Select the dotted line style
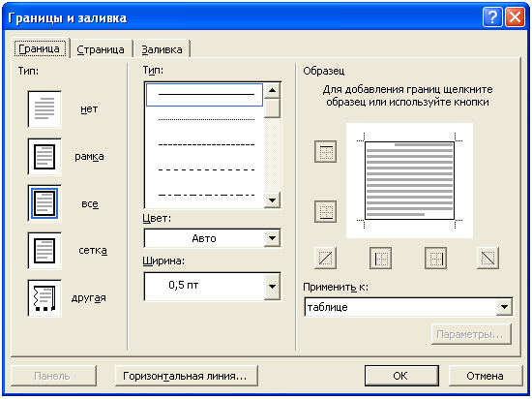The width and height of the screenshot is (532, 399). point(205,119)
